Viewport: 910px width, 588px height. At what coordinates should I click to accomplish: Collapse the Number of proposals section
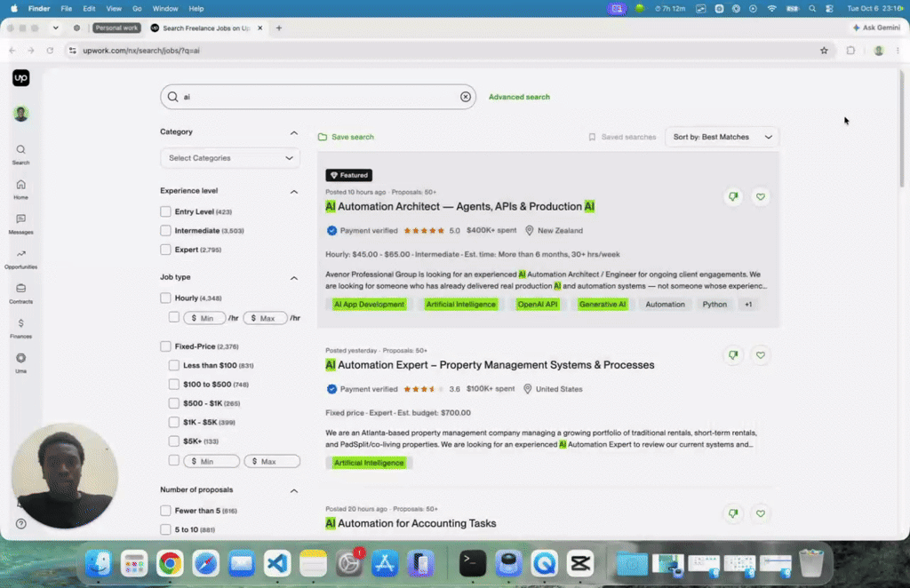pos(293,490)
